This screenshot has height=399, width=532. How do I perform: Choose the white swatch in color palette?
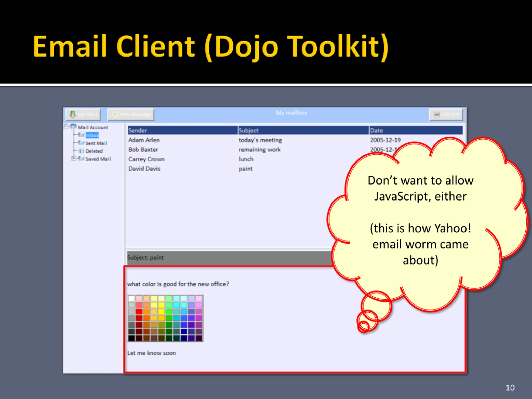[132, 298]
